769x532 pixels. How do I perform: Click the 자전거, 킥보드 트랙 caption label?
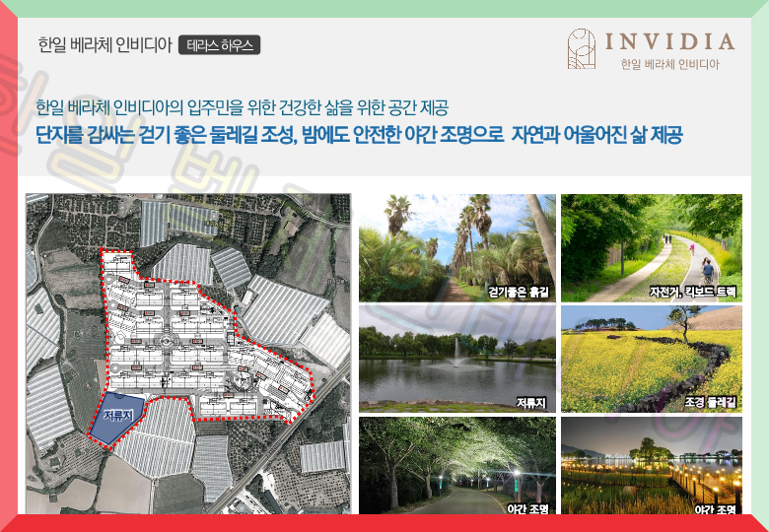click(x=693, y=292)
